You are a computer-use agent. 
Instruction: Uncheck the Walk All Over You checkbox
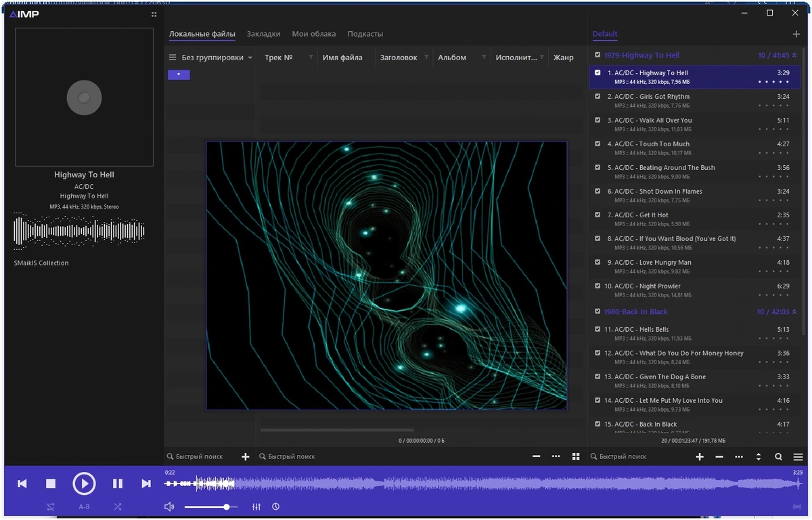(x=597, y=120)
